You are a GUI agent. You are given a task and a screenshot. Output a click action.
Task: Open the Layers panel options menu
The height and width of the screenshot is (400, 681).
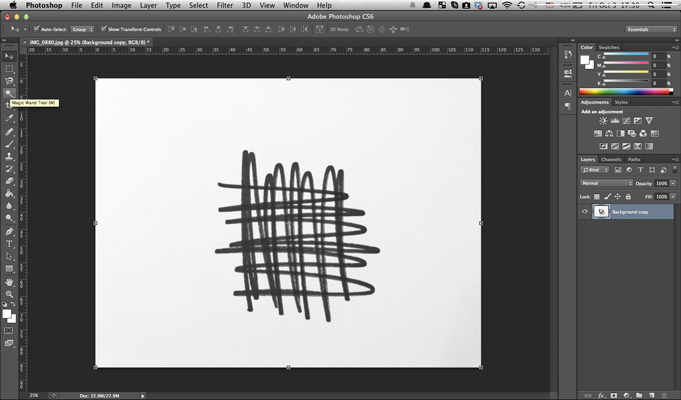click(x=675, y=159)
